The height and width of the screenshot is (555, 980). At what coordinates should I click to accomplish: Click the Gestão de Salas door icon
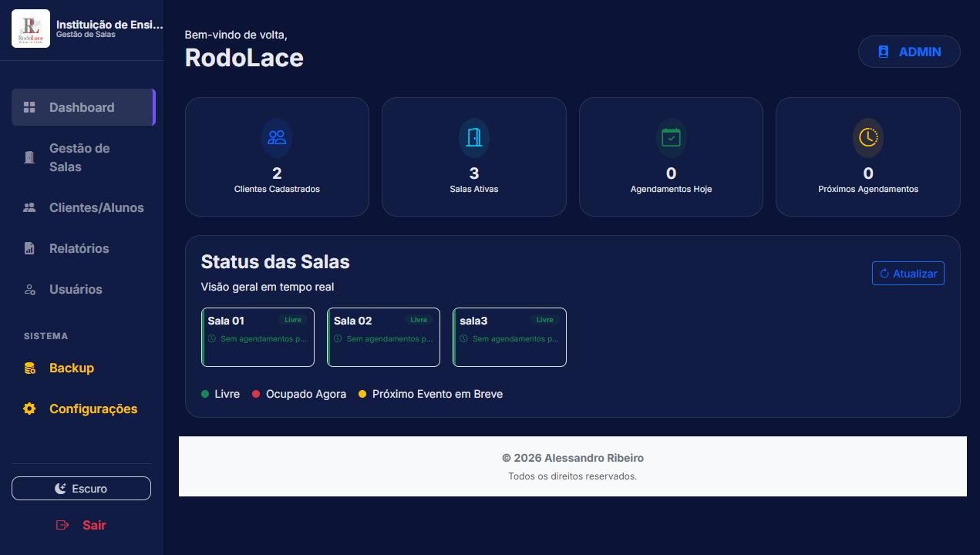[x=29, y=156]
